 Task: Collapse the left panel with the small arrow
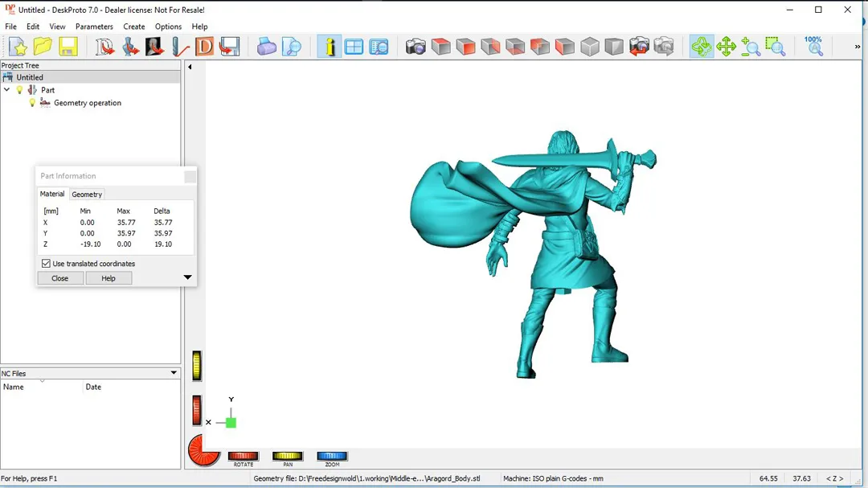click(190, 67)
